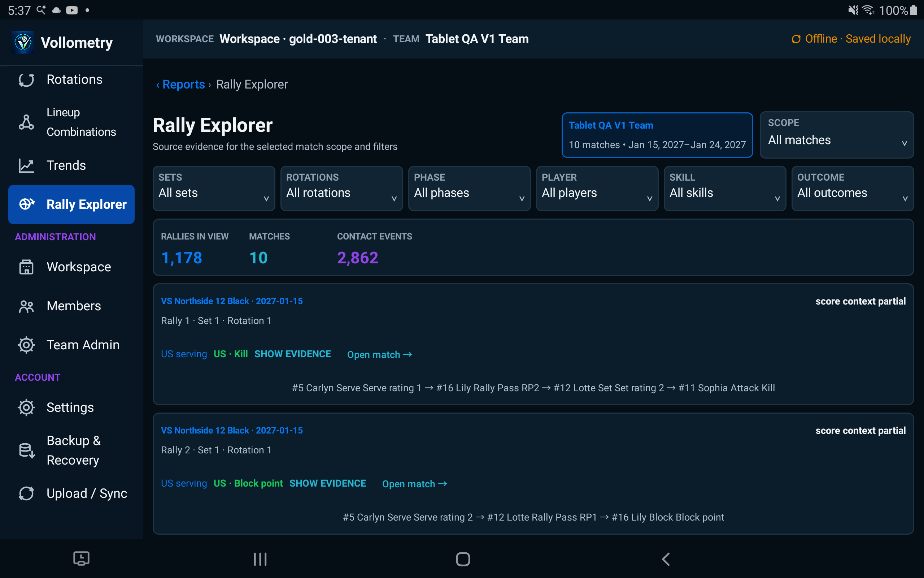This screenshot has width=924, height=578.
Task: Click the offline sync status icon
Action: pyautogui.click(x=796, y=39)
